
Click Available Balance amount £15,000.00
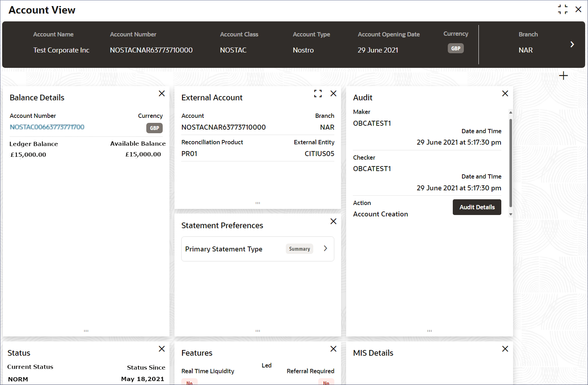point(143,154)
